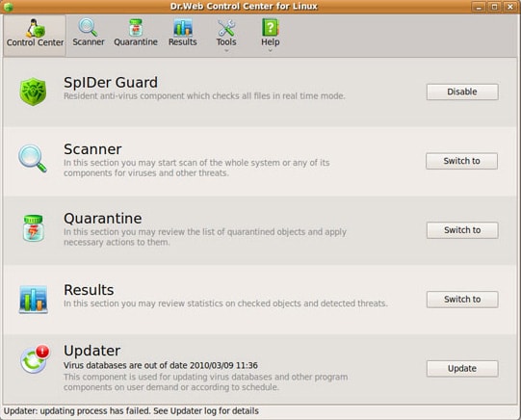Expand the dropdown arrow under Tools
521x420 pixels.
pos(226,51)
